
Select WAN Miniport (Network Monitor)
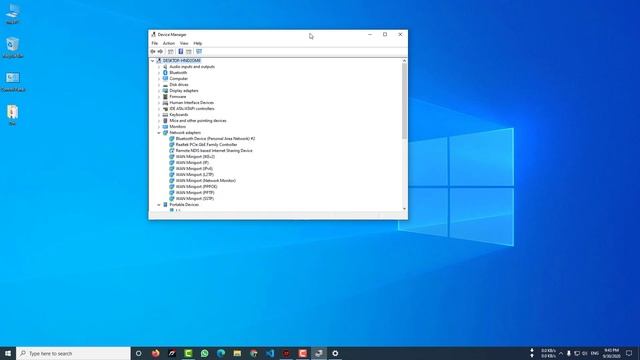[x=205, y=180]
